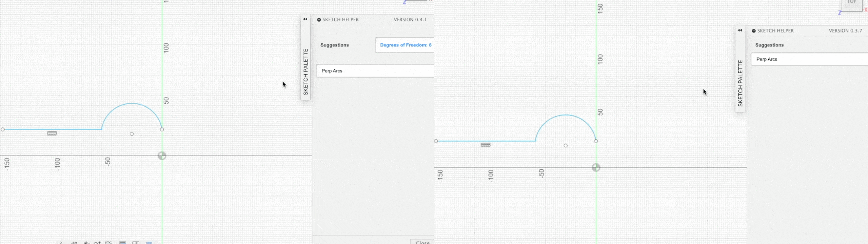Select the line's far-left endpoint in the left sketch
This screenshot has height=244, width=868.
[3, 129]
